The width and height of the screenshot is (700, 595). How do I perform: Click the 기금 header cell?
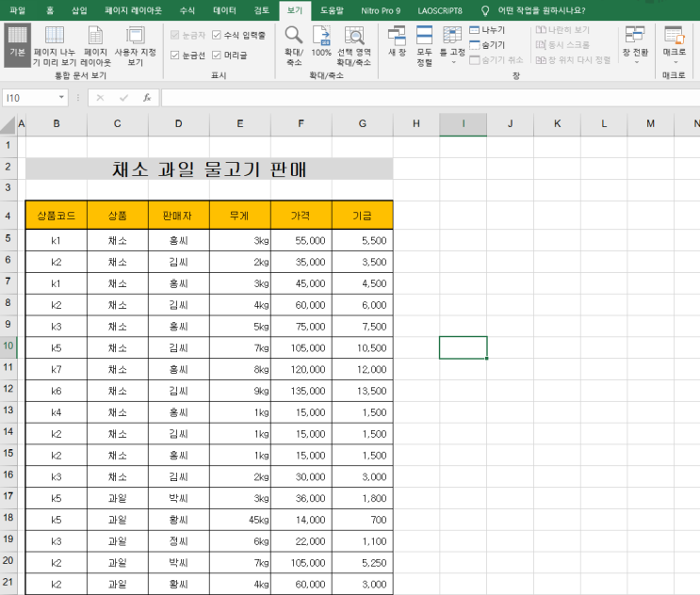[x=362, y=216]
